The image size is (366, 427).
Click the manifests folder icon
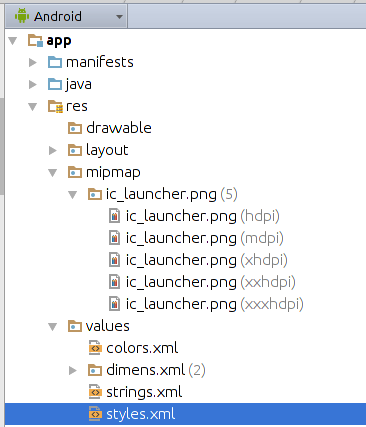[x=55, y=62]
